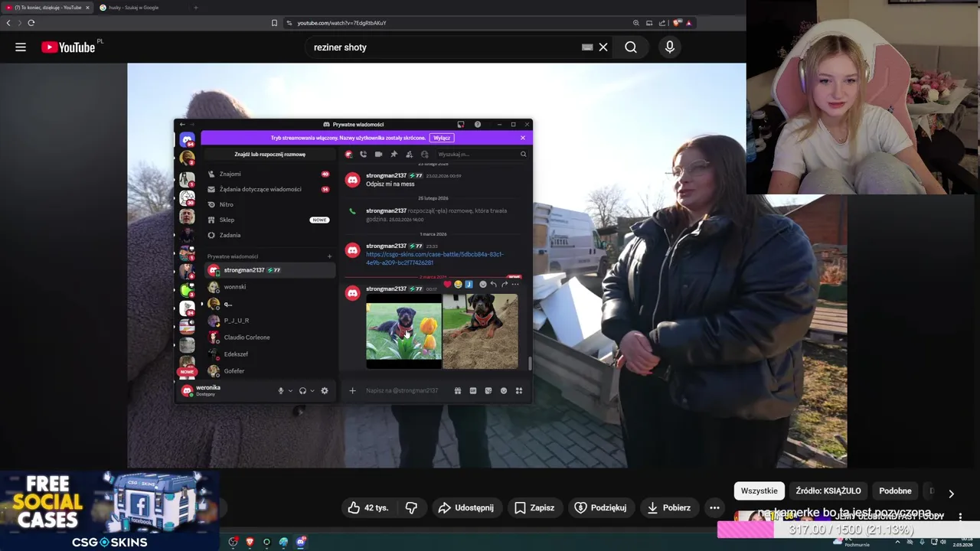Open the dog with tulips image

point(403,331)
